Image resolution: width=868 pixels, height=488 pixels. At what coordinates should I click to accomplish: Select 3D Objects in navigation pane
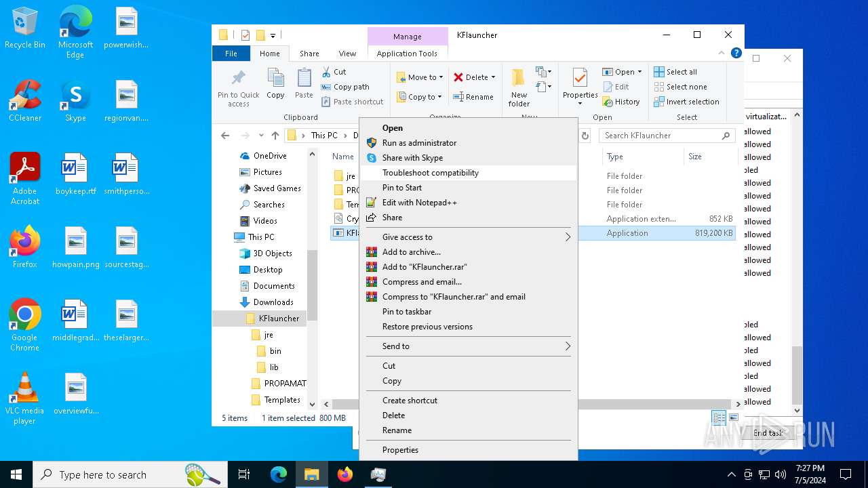pos(266,253)
